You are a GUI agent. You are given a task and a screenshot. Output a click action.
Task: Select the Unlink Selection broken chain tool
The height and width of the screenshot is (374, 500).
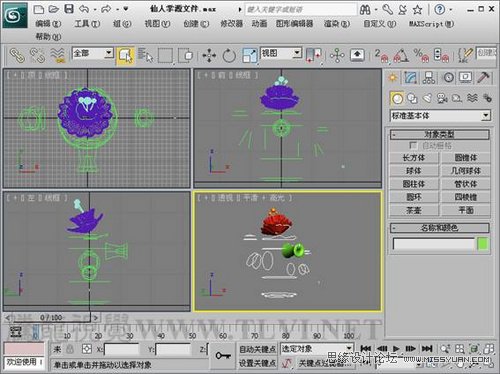click(37, 55)
